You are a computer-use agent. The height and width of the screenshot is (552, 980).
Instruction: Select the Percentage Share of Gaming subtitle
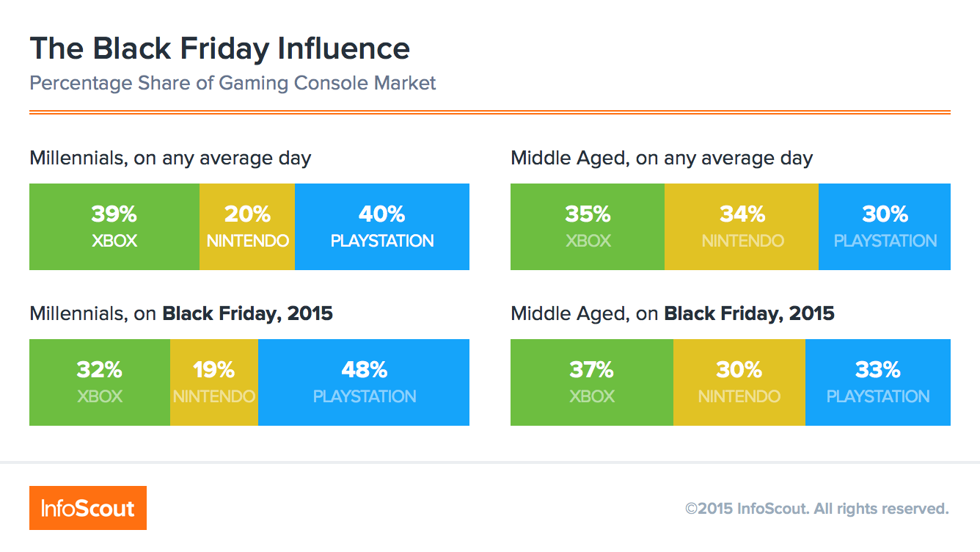tap(233, 83)
